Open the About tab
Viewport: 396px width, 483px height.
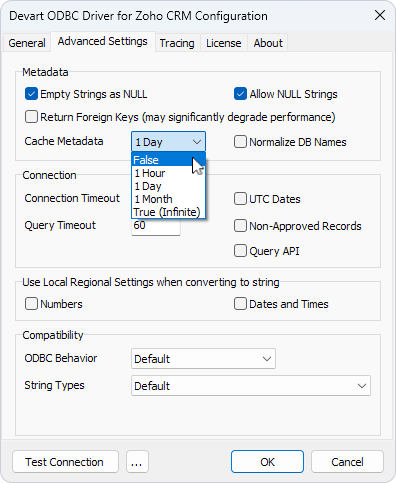(x=268, y=43)
